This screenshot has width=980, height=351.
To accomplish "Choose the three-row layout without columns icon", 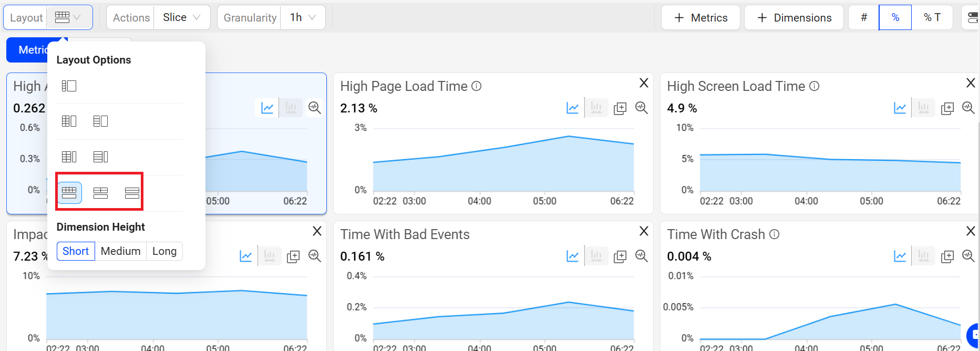I will tap(132, 193).
